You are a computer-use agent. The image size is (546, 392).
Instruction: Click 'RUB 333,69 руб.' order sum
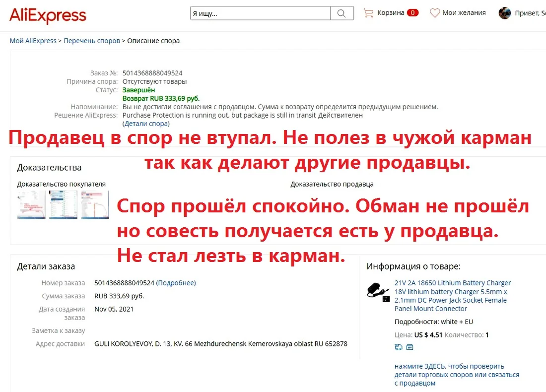(x=119, y=296)
